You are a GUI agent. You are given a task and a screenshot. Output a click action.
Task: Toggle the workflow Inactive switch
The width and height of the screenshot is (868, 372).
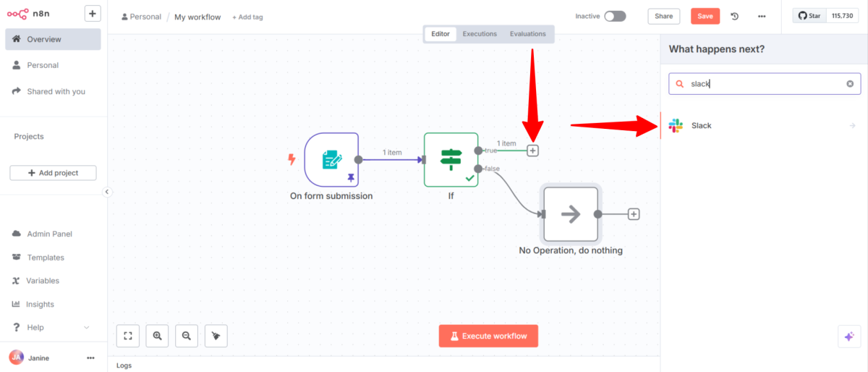[615, 16]
